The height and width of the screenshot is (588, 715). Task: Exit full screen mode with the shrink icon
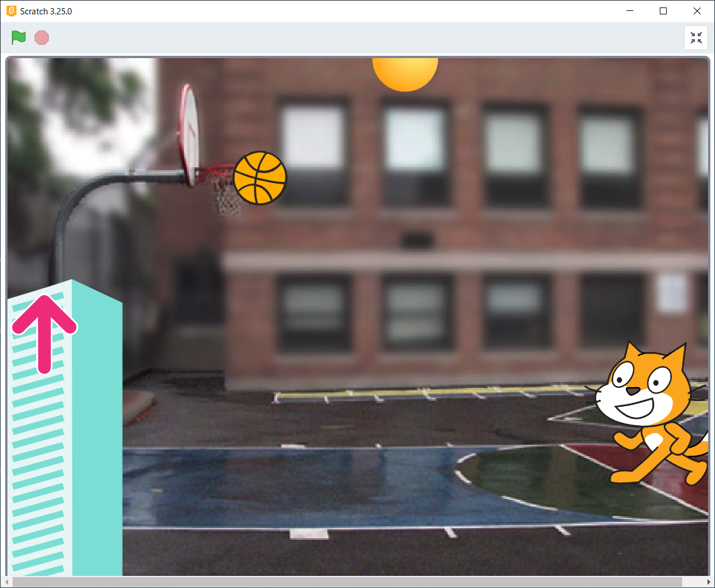(696, 38)
